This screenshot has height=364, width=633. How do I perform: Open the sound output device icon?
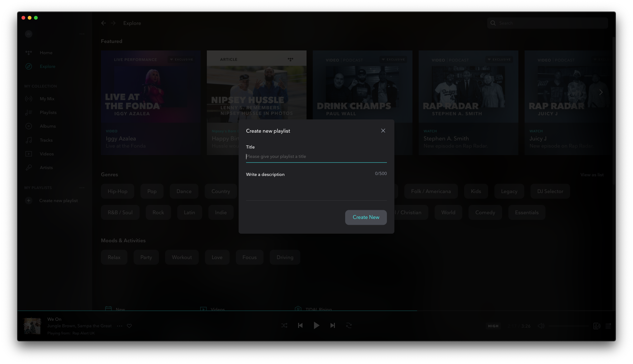coord(597,326)
